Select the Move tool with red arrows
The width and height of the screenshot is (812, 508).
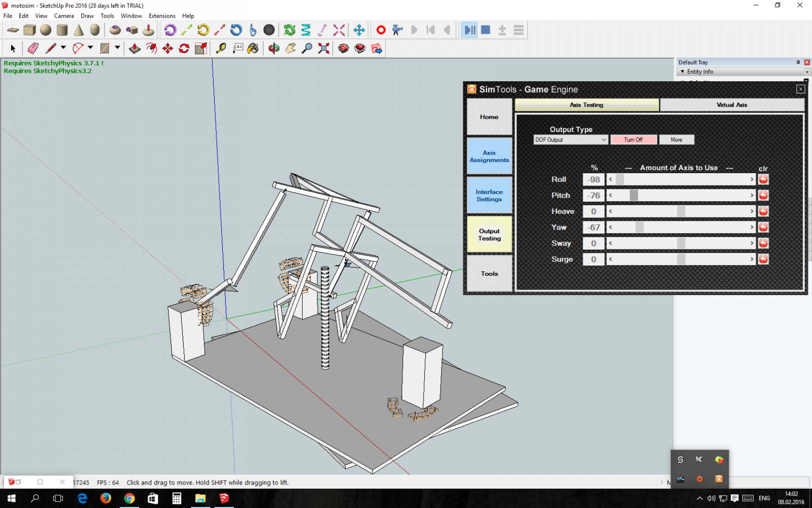coord(167,48)
